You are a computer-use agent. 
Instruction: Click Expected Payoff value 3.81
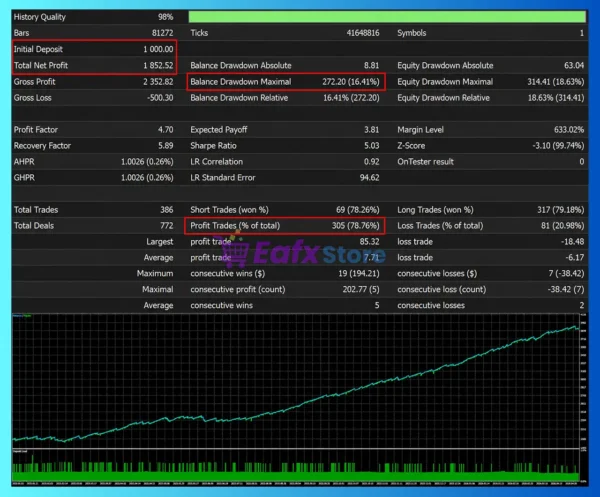(x=371, y=130)
